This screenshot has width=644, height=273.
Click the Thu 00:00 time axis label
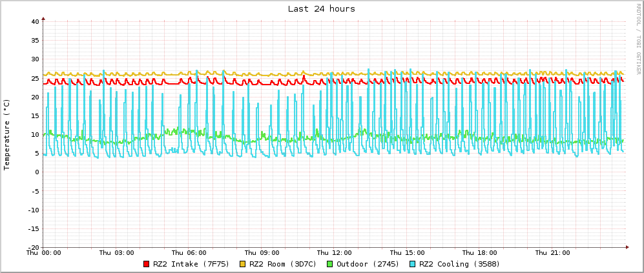click(44, 253)
